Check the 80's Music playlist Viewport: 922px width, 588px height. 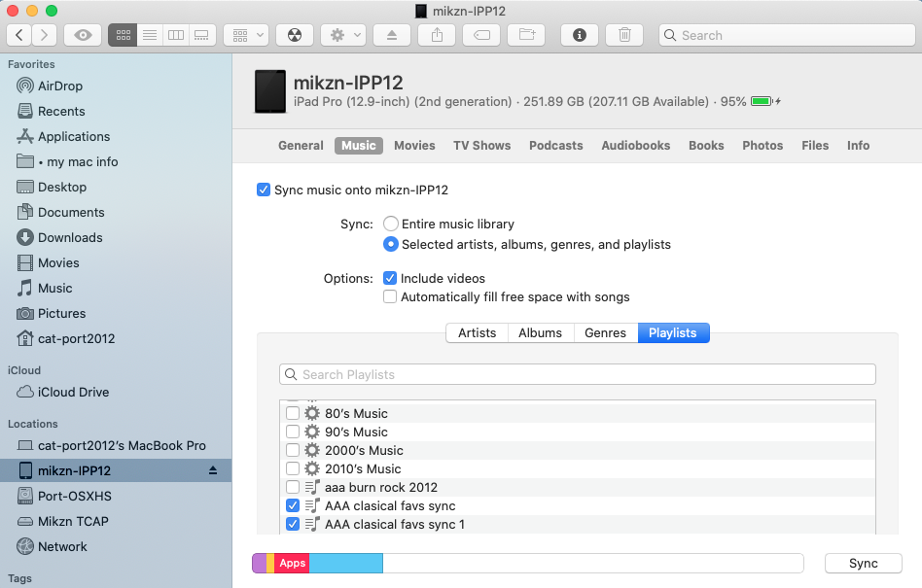(x=293, y=413)
